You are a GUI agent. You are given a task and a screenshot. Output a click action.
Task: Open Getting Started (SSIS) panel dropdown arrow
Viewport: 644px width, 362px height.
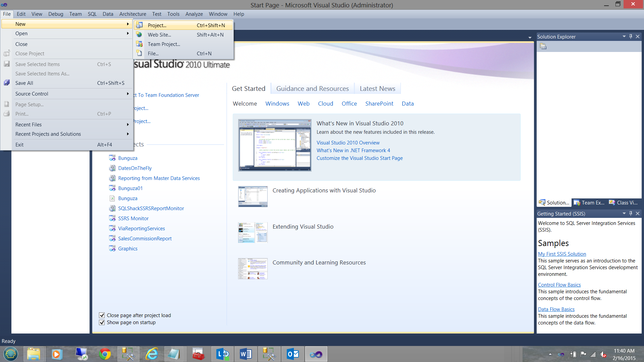coord(624,214)
